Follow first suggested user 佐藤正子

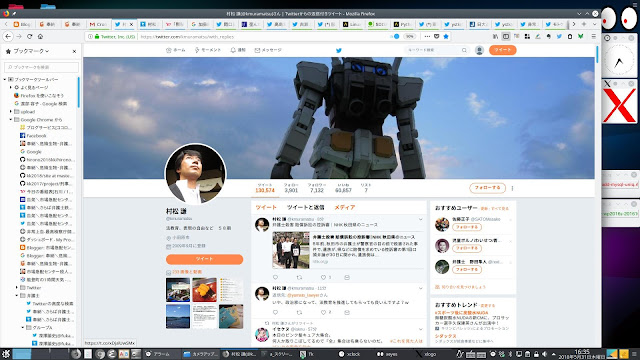pos(467,227)
